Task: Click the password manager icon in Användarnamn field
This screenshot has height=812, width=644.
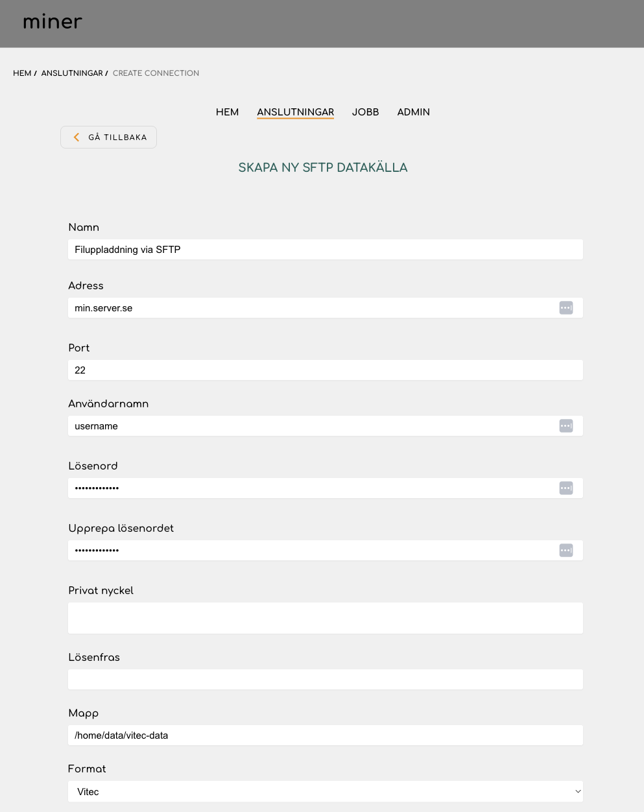Action: pos(566,425)
